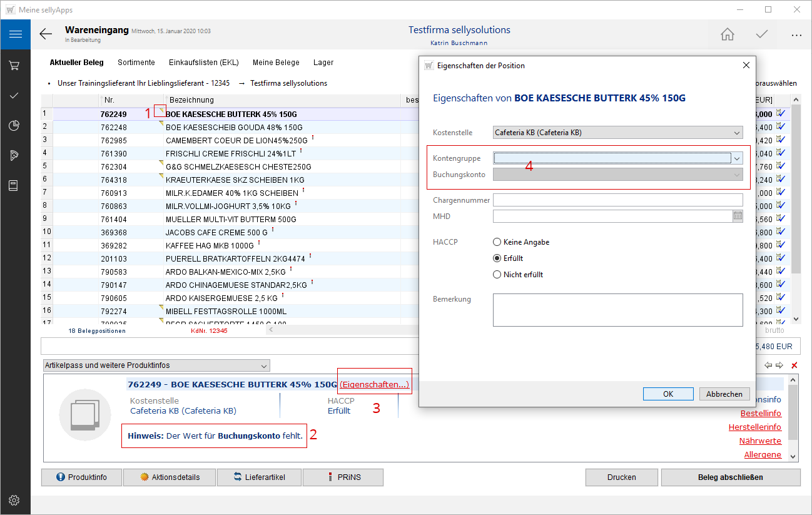The width and height of the screenshot is (812, 515).
Task: Confirm dialog with OK button
Action: pyautogui.click(x=667, y=394)
